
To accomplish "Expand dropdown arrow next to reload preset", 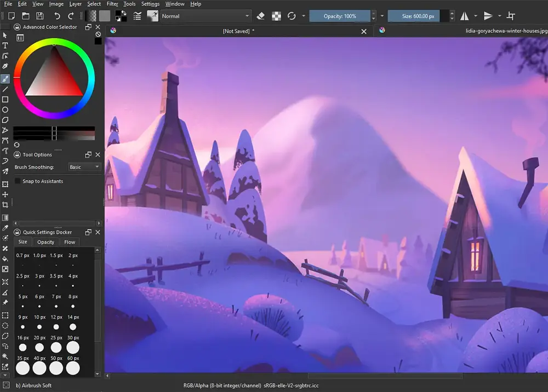I will (304, 16).
